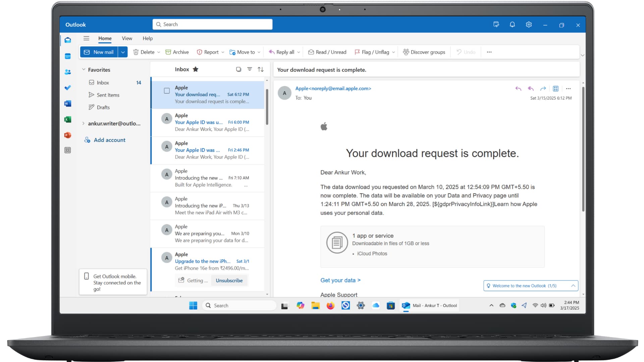Click Discover groups in the ribbon

(424, 52)
